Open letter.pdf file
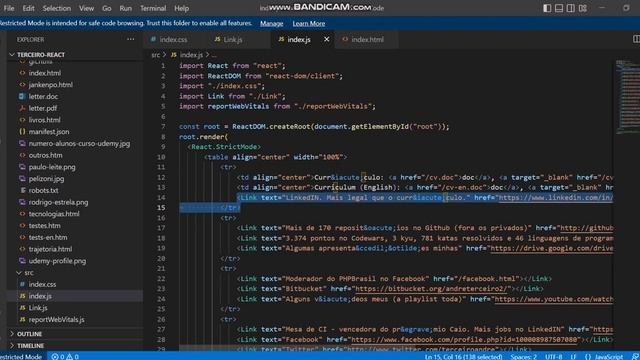640x360 pixels. (x=42, y=108)
